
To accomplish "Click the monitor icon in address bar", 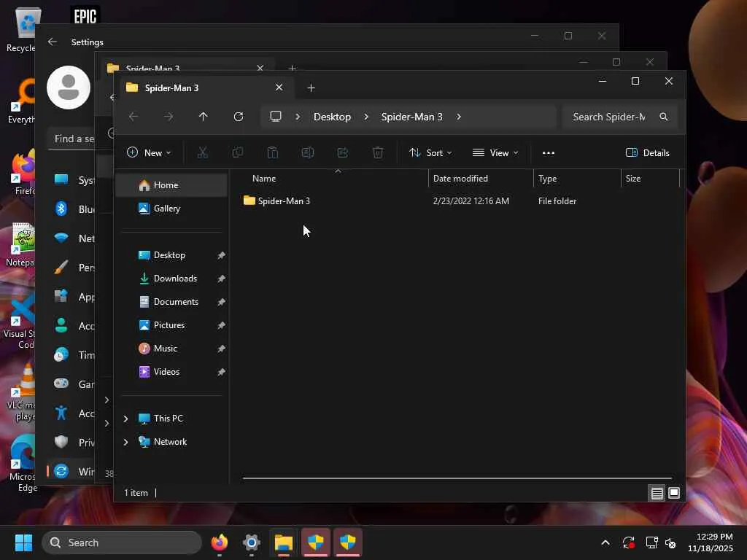I will click(x=275, y=116).
